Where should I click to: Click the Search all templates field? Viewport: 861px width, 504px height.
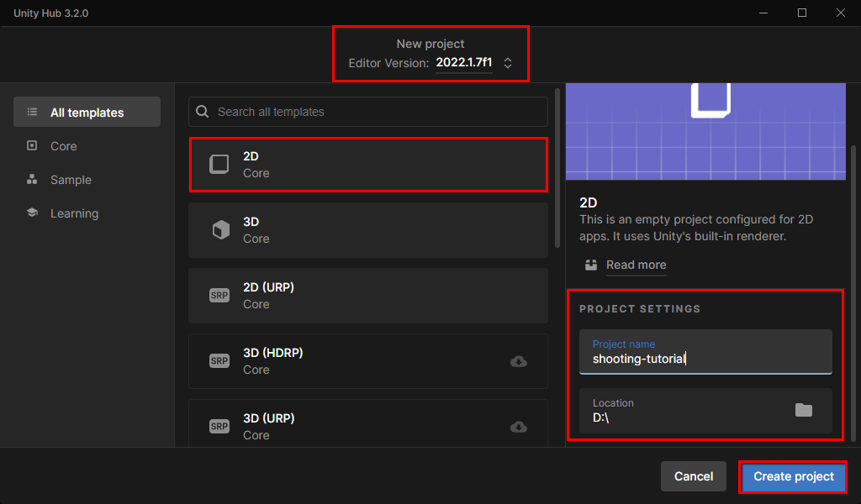point(368,112)
